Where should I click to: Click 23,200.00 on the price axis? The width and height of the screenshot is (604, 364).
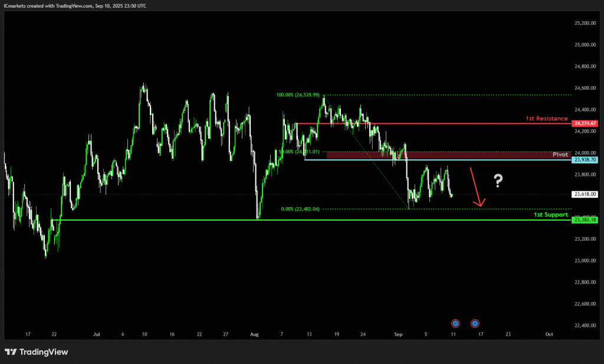click(x=585, y=239)
